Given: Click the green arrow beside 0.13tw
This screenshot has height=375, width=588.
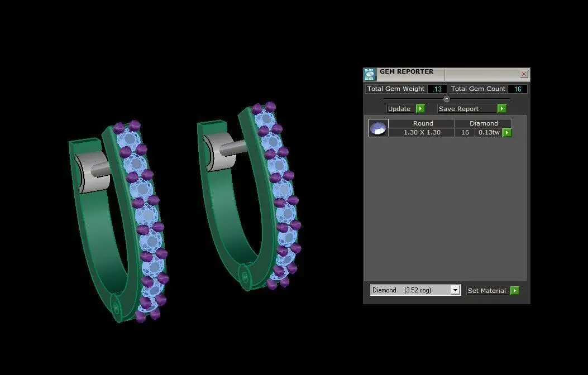Looking at the screenshot, I should (x=506, y=133).
